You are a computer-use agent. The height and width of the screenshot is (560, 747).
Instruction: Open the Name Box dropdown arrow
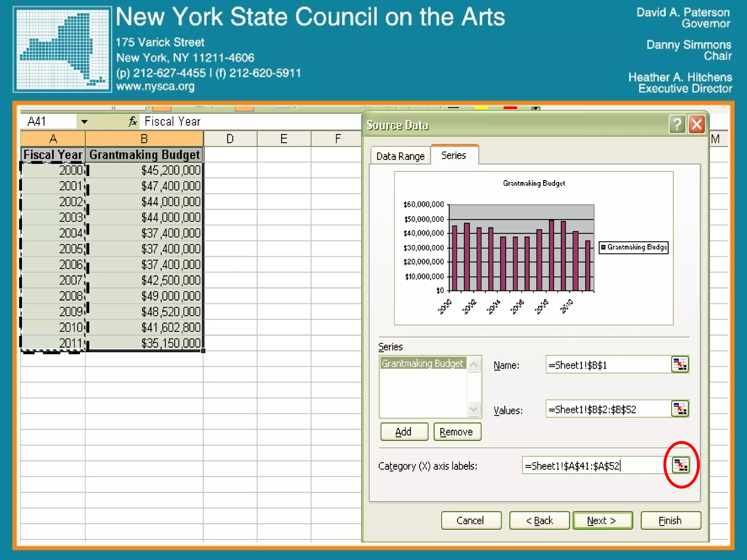pyautogui.click(x=84, y=122)
